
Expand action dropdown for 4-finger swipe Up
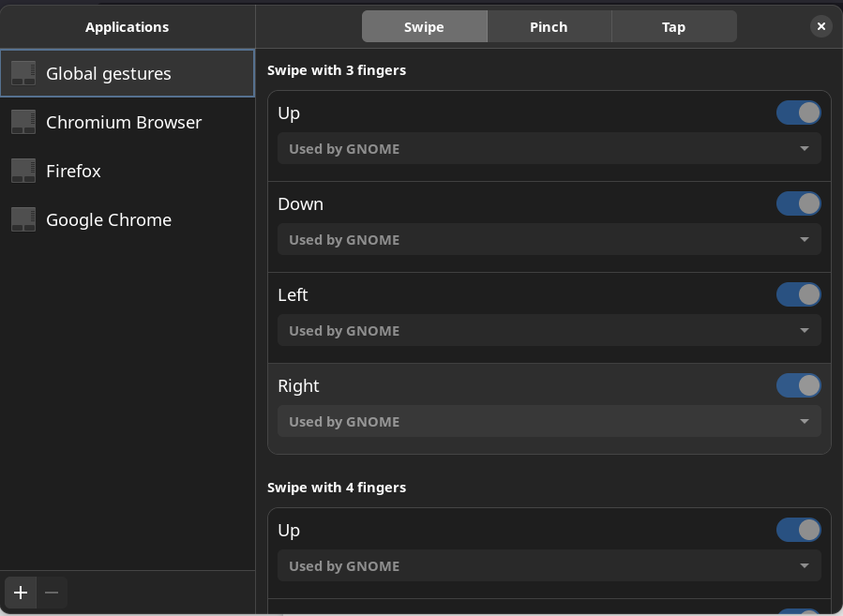[x=549, y=566]
